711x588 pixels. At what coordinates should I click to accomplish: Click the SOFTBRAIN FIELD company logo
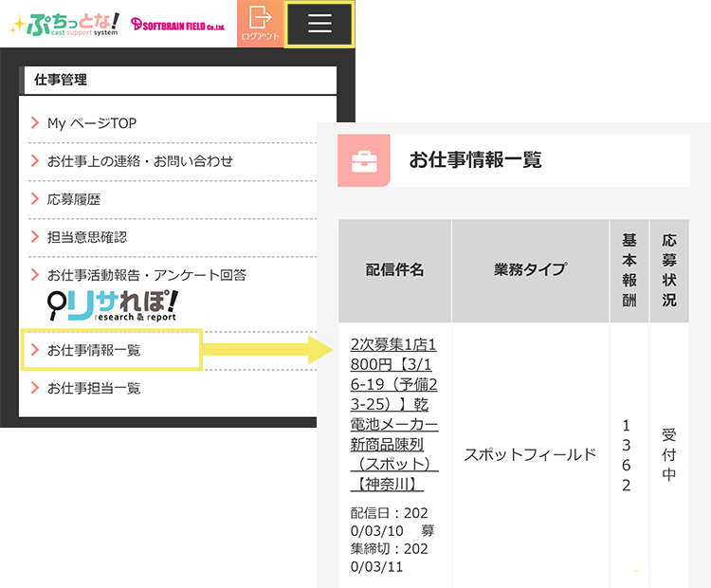coord(178,25)
